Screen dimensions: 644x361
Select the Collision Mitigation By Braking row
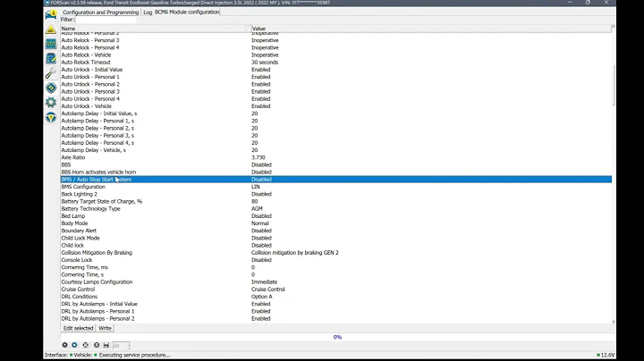coord(336,253)
